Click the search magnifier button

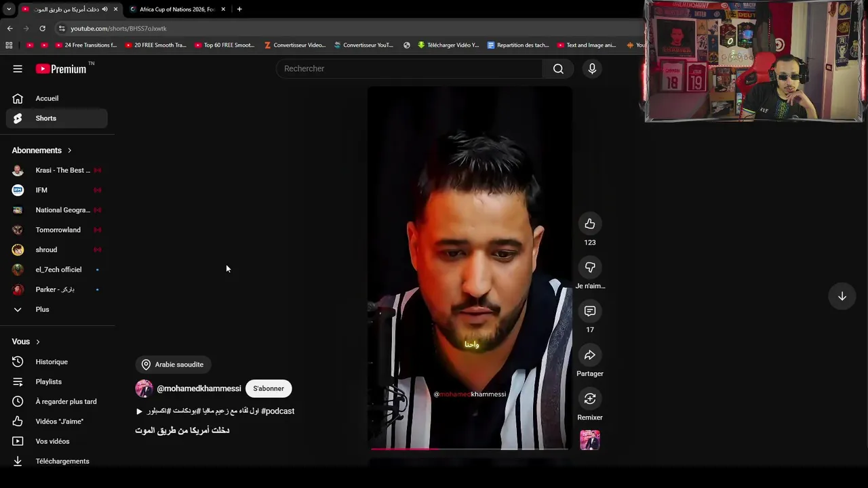coord(558,68)
